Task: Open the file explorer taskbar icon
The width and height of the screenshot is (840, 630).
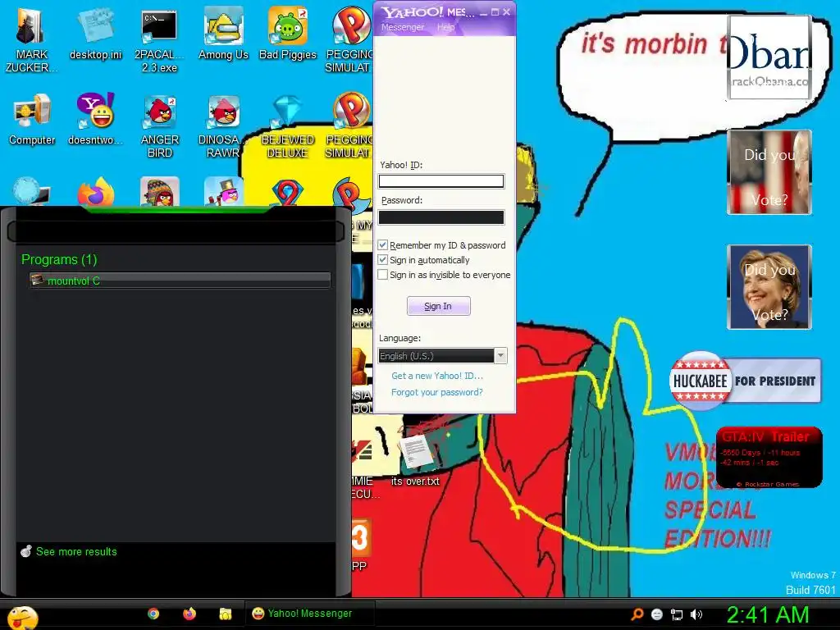Action: (225, 614)
